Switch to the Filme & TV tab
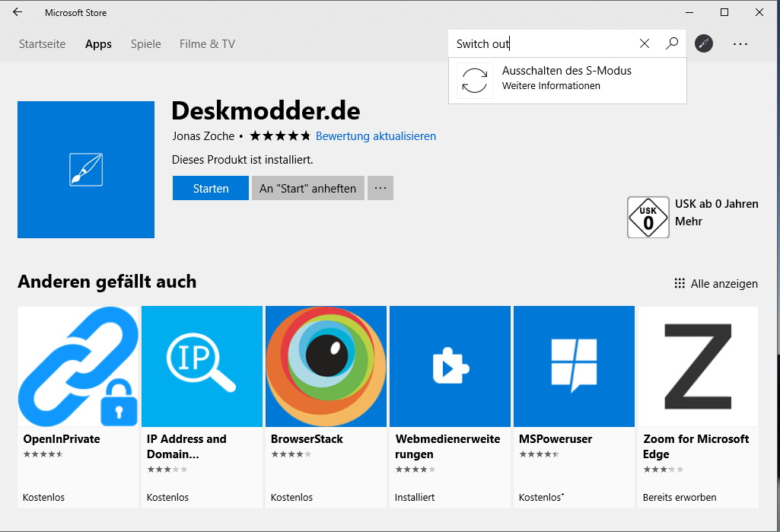The height and width of the screenshot is (532, 780). (208, 44)
